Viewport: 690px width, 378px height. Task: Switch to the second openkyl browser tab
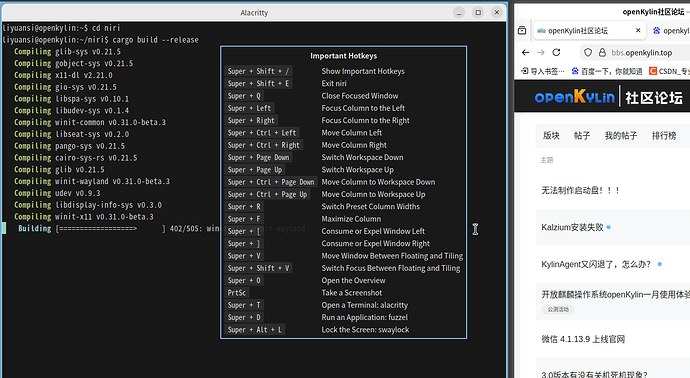tap(671, 30)
